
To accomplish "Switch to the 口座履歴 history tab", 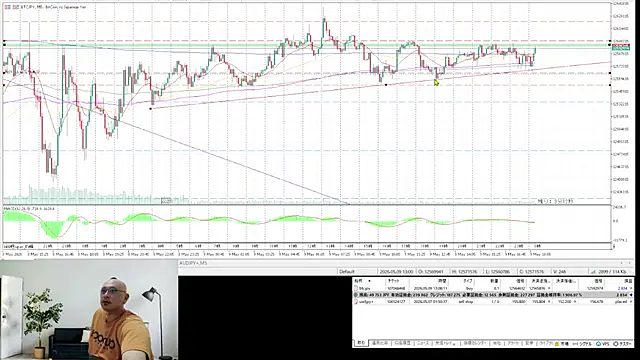I will 402,344.
